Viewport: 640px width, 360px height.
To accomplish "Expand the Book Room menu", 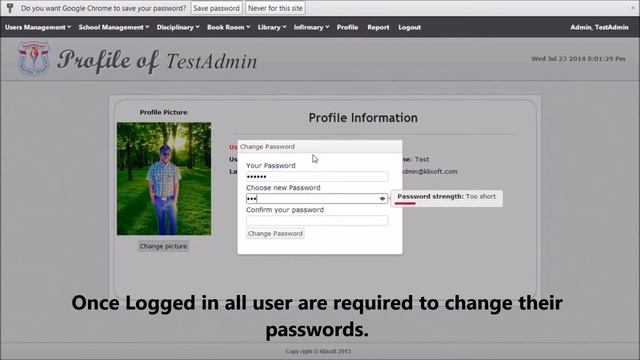I will [x=229, y=27].
